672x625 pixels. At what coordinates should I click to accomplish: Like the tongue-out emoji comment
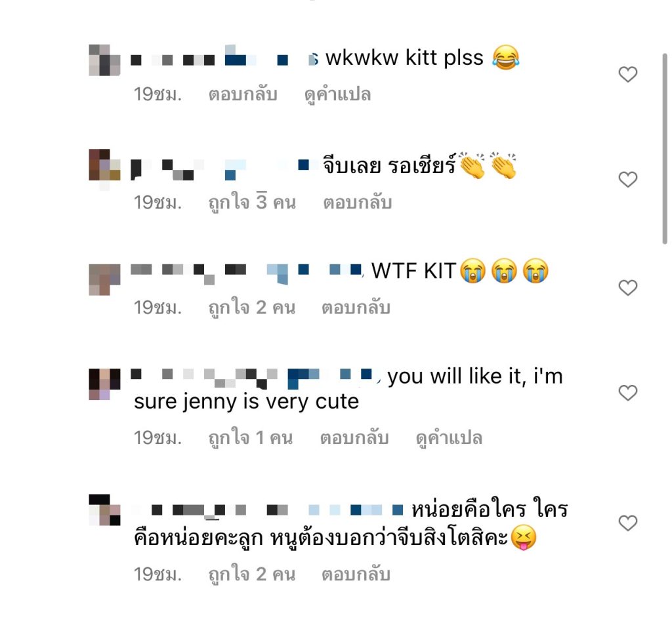pyautogui.click(x=628, y=523)
